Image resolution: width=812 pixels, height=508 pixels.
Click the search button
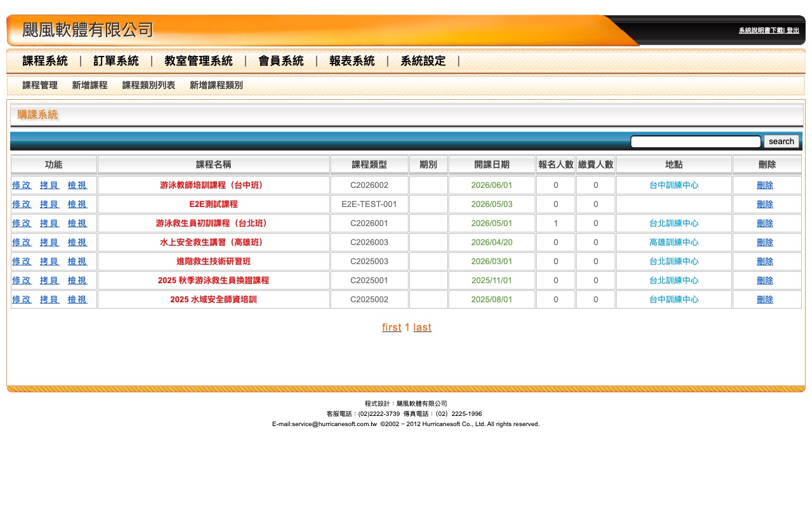point(781,141)
